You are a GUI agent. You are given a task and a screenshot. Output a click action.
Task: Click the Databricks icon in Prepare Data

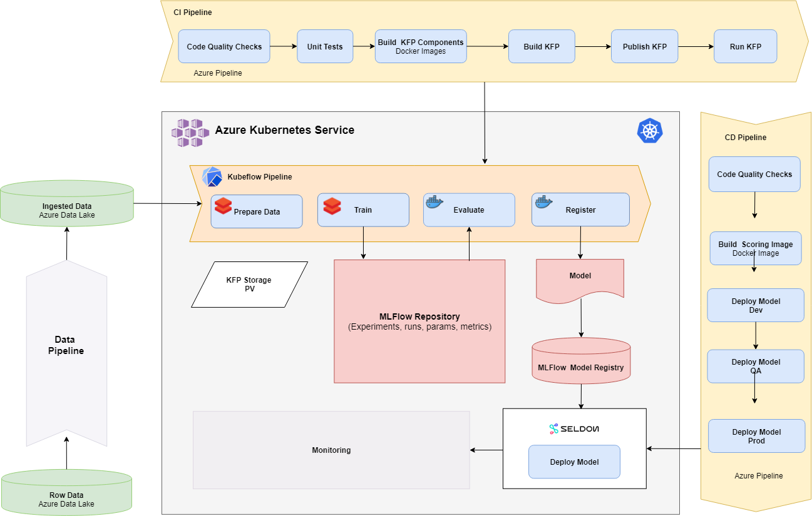[x=223, y=206]
